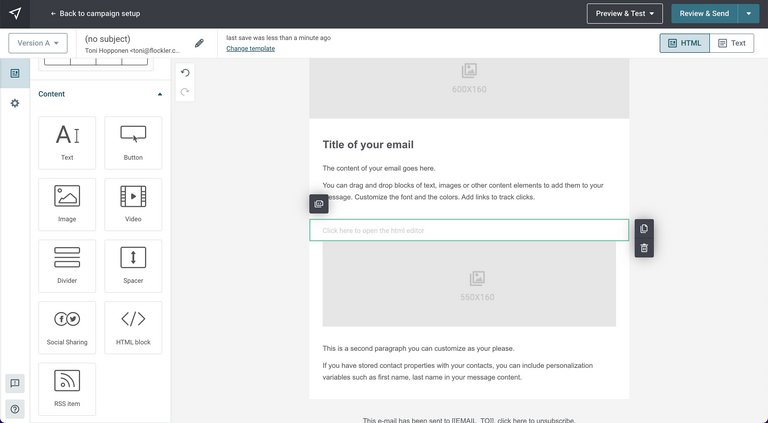This screenshot has width=768, height=423.
Task: Open the feedback icon at sidebar bottom
Action: tap(15, 383)
